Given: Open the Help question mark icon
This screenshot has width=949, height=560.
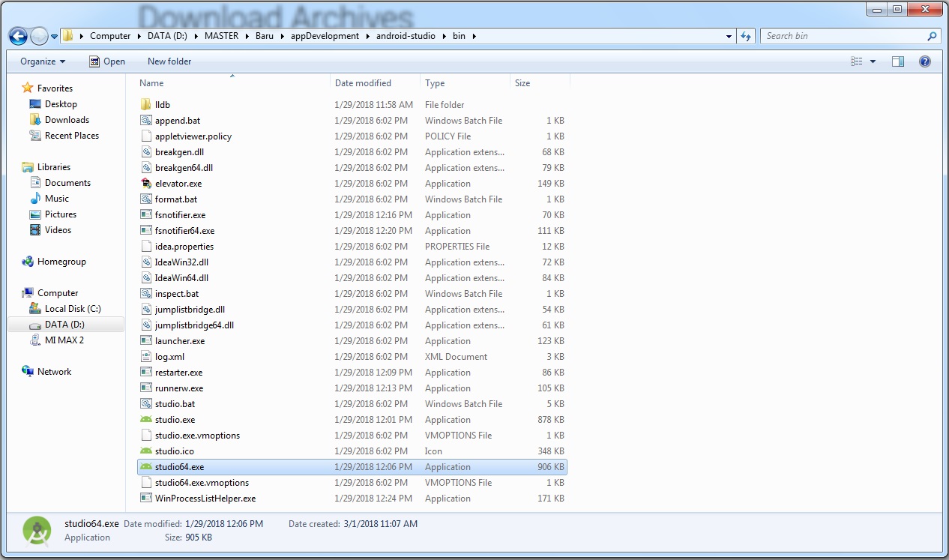Looking at the screenshot, I should point(924,61).
